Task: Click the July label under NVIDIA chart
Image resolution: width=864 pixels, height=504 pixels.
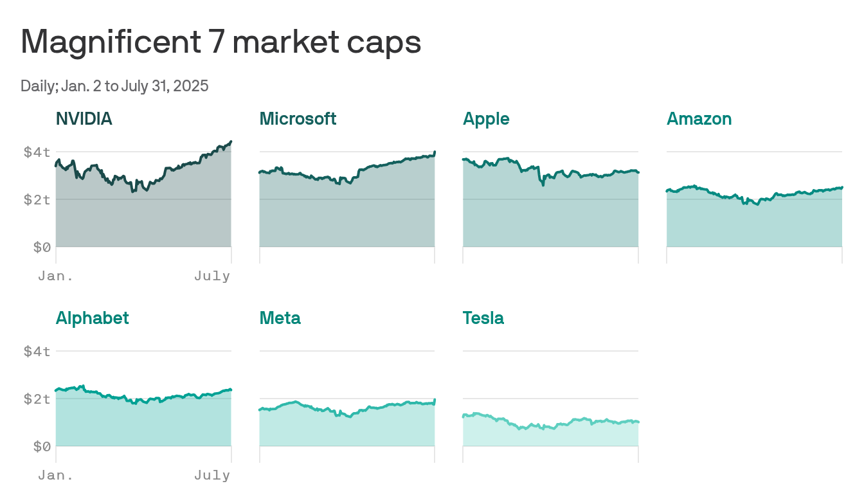Action: [212, 276]
